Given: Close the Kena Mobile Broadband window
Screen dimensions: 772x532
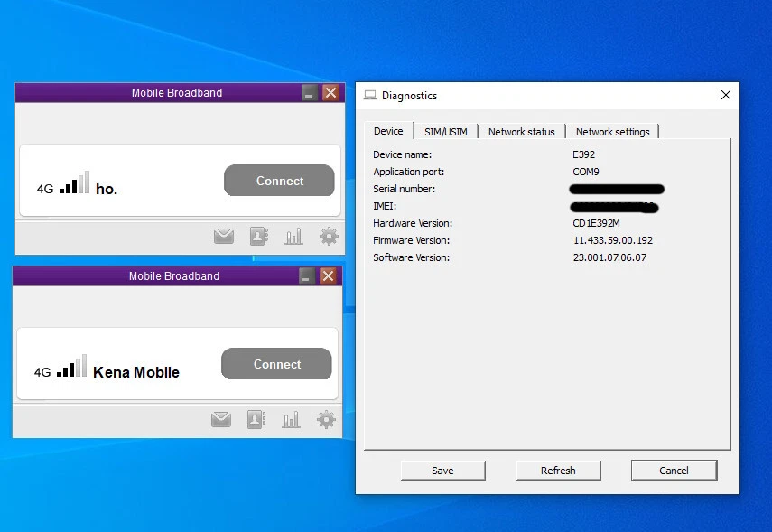Looking at the screenshot, I should pos(328,275).
